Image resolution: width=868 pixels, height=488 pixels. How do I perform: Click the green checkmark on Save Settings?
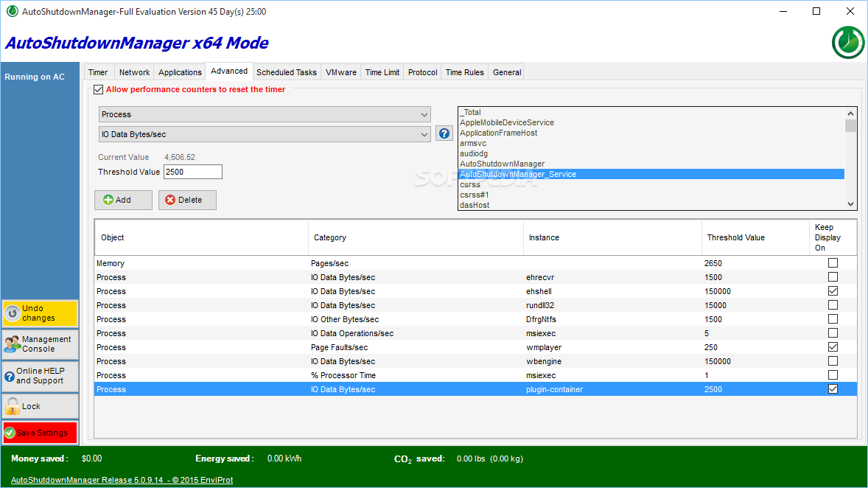click(10, 433)
